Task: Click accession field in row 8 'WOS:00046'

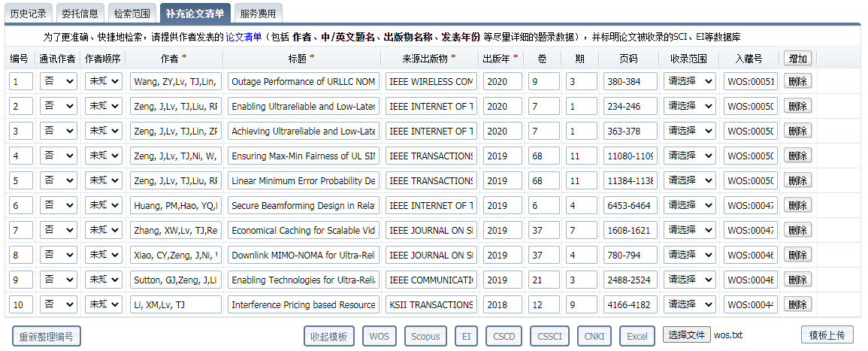Action: coord(751,255)
